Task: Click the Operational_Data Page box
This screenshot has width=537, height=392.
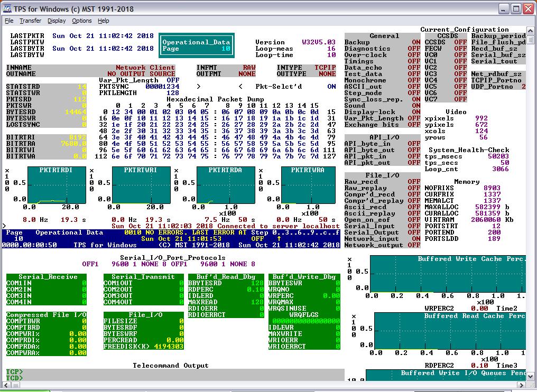Action: (x=196, y=45)
